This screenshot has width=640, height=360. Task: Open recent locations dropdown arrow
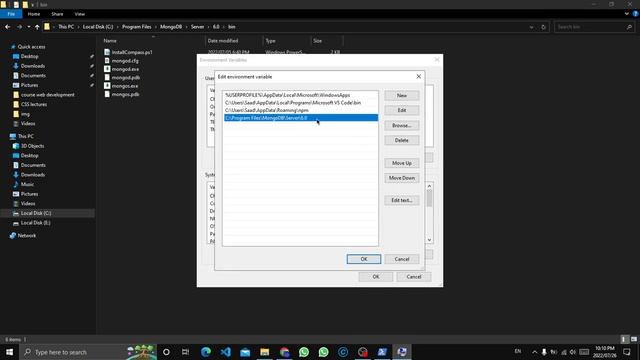pos(29,27)
